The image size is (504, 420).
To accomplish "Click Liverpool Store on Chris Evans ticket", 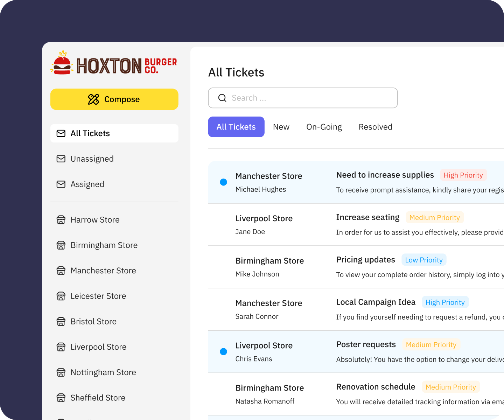I will [264, 345].
